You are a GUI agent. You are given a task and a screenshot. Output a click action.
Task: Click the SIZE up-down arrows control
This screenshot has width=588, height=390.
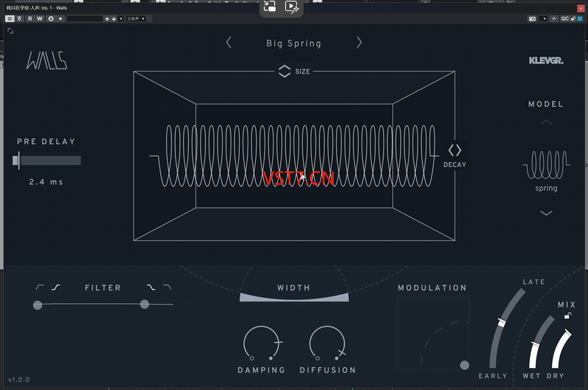point(284,71)
